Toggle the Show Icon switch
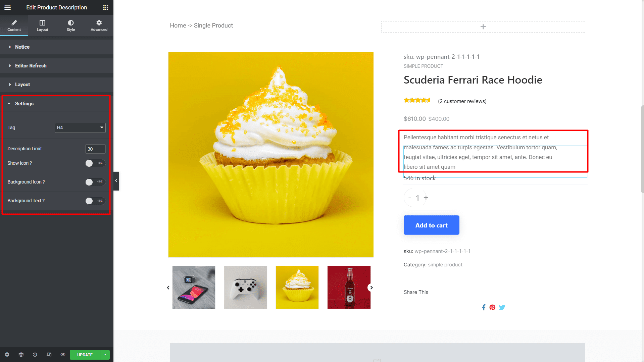644x362 pixels. [95, 163]
